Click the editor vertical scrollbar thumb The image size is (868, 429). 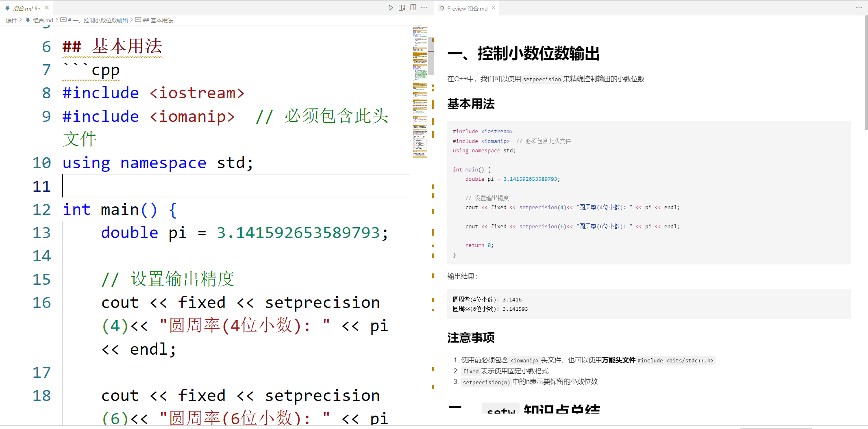click(431, 56)
